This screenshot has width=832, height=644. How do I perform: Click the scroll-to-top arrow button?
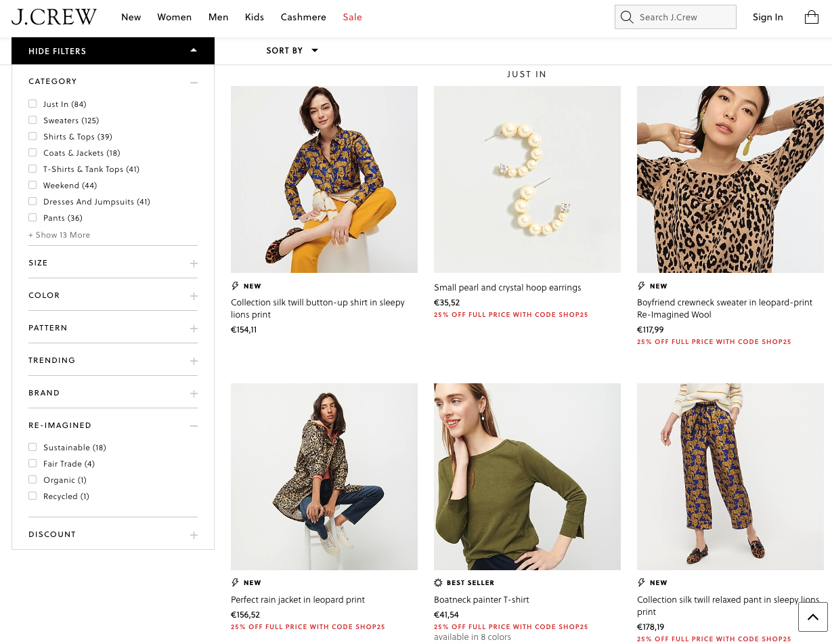click(x=812, y=617)
